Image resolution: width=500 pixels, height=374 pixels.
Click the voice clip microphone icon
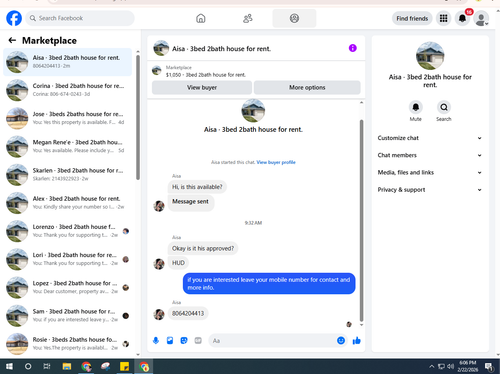tap(156, 340)
